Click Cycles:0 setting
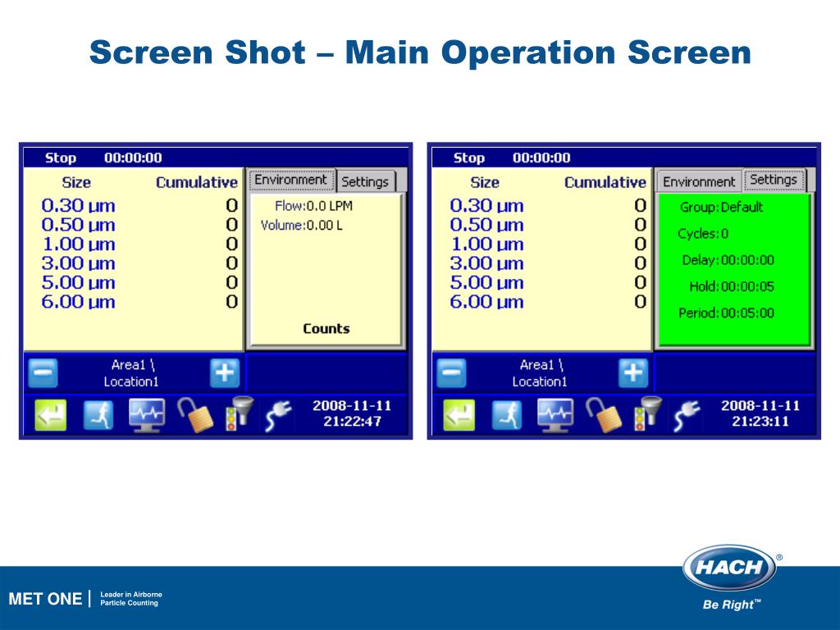 [703, 234]
